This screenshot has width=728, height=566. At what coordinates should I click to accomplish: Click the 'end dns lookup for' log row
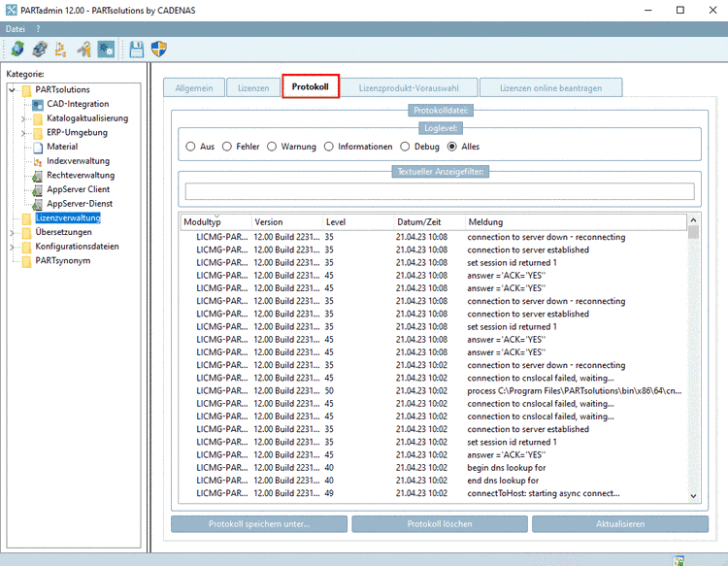pyautogui.click(x=434, y=481)
